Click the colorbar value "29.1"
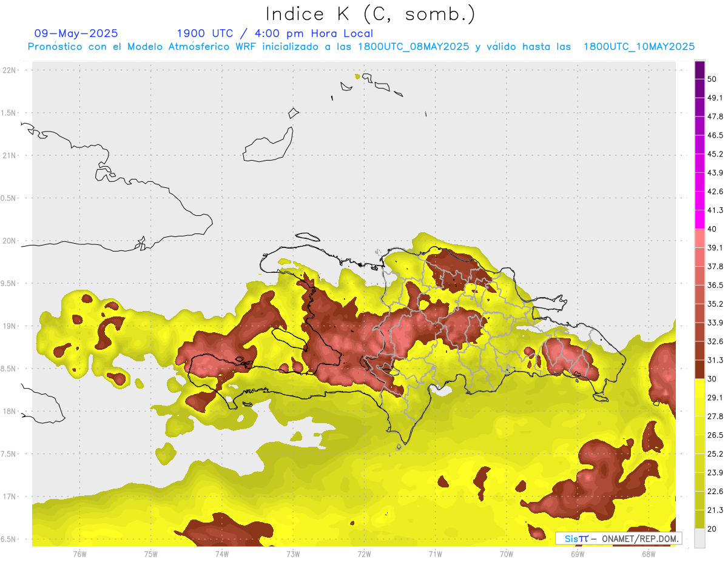This screenshot has width=728, height=562. point(715,398)
